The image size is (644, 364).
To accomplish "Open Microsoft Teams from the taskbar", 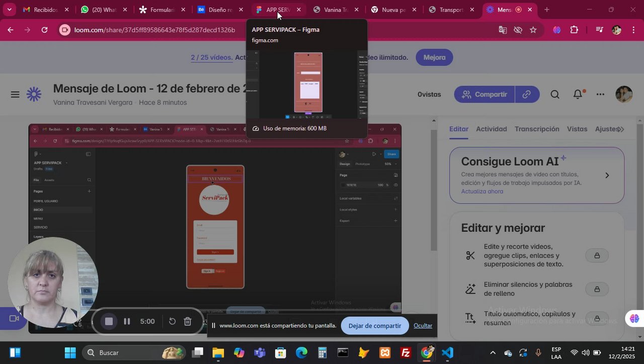I will click(260, 352).
